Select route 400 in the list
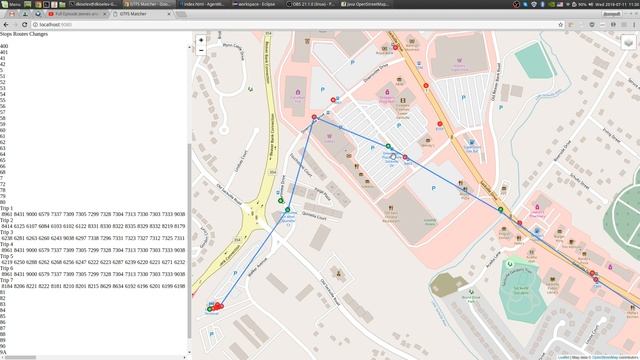This screenshot has width=640, height=360. tap(4, 46)
